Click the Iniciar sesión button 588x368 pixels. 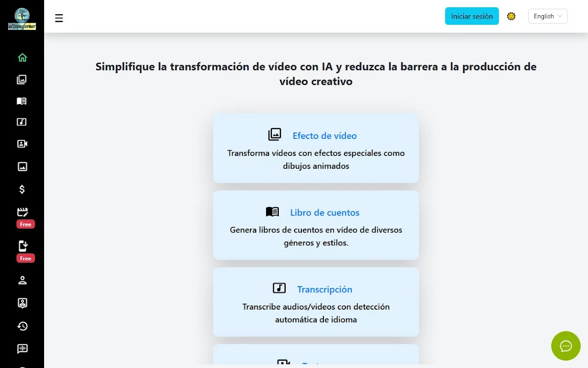pyautogui.click(x=472, y=16)
